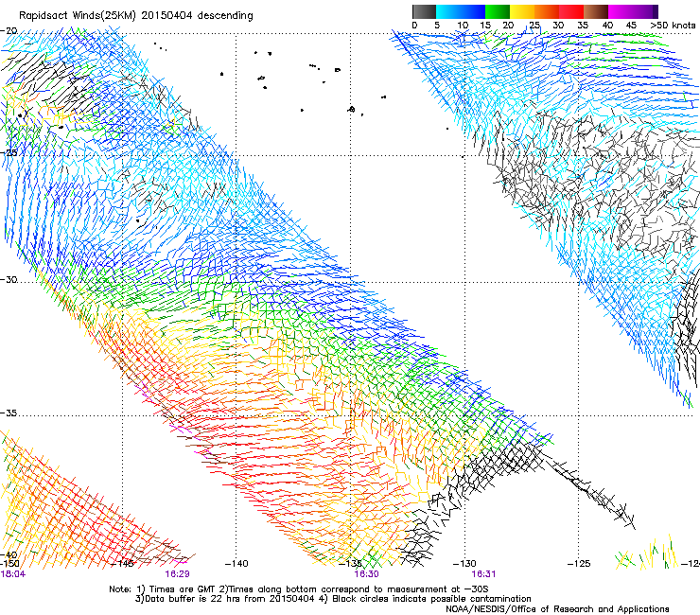Click the purple time label 18:29
The width and height of the screenshot is (700, 615).
coord(177,574)
